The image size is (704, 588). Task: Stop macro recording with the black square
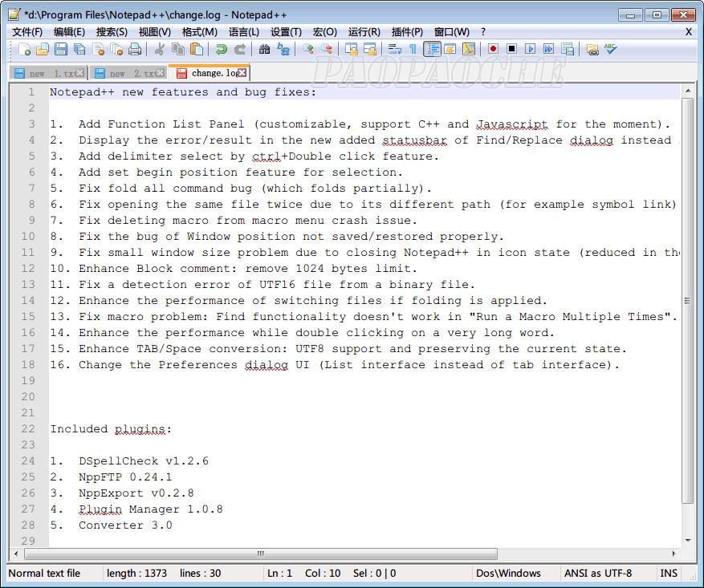[511, 49]
